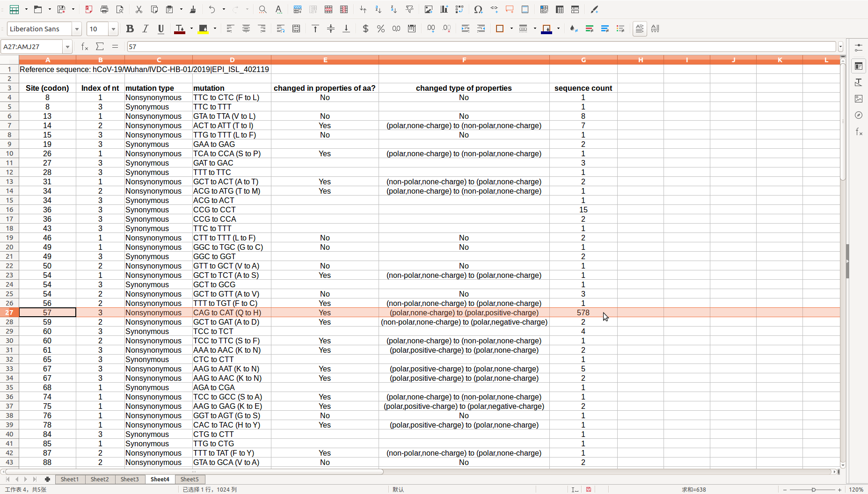Run the Spelling check icon
This screenshot has width=868, height=494.
click(x=278, y=9)
